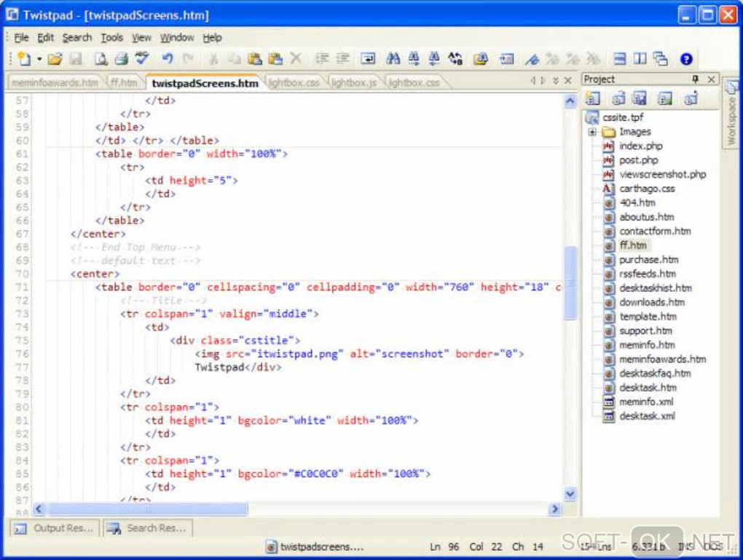Open the New file dropdown arrow
This screenshot has width=743, height=560.
39,60
